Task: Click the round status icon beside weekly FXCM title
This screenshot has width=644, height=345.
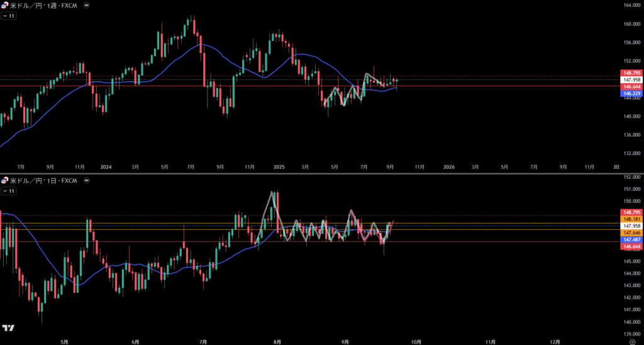Action: click(x=86, y=5)
